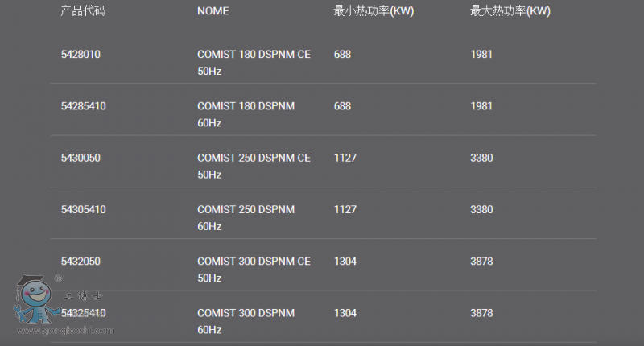Click product code 5428010
Viewport: 644px width, 346px height.
[80, 55]
